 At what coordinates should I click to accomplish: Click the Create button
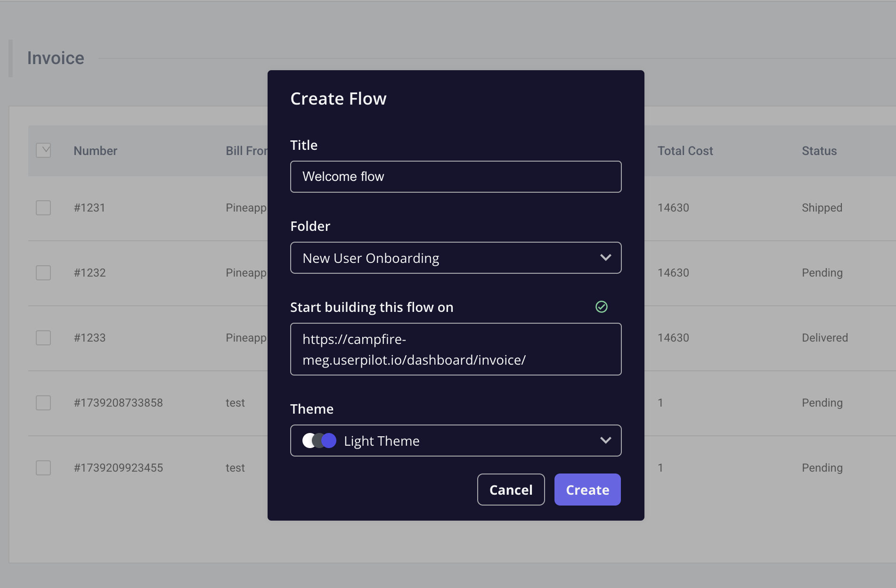click(587, 490)
